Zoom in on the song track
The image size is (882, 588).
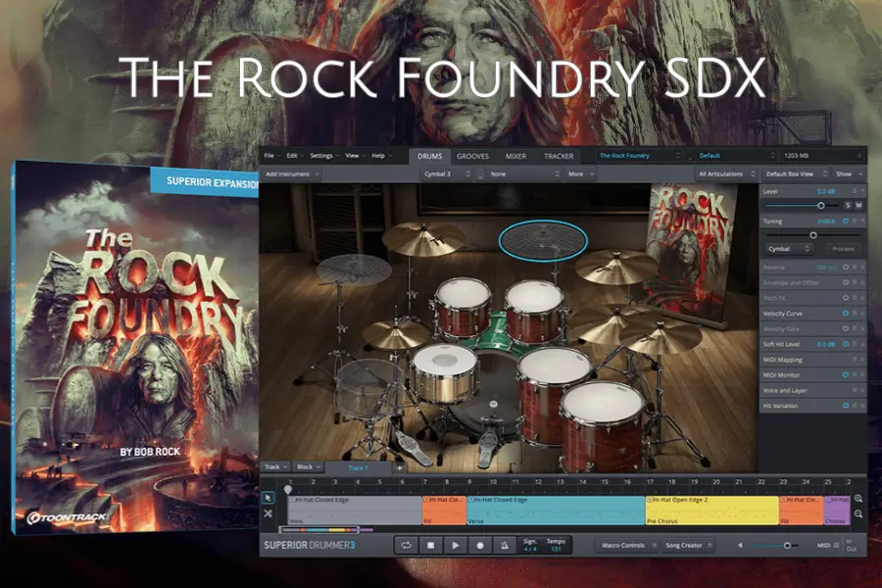858,499
